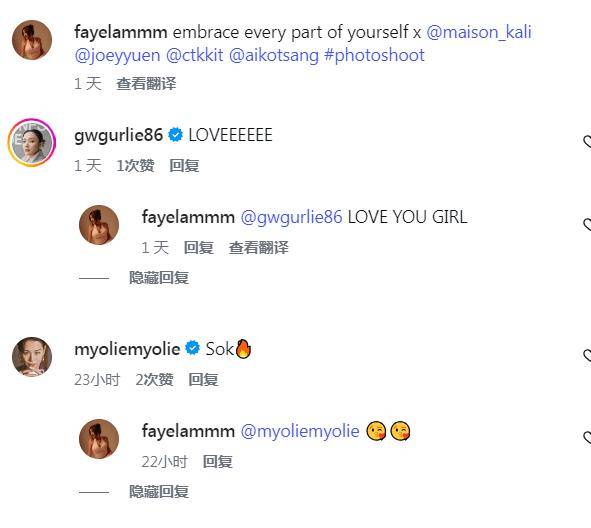Image resolution: width=591 pixels, height=528 pixels.
Task: Reply to myoliemyolie's Sok comment
Action: coord(203,380)
